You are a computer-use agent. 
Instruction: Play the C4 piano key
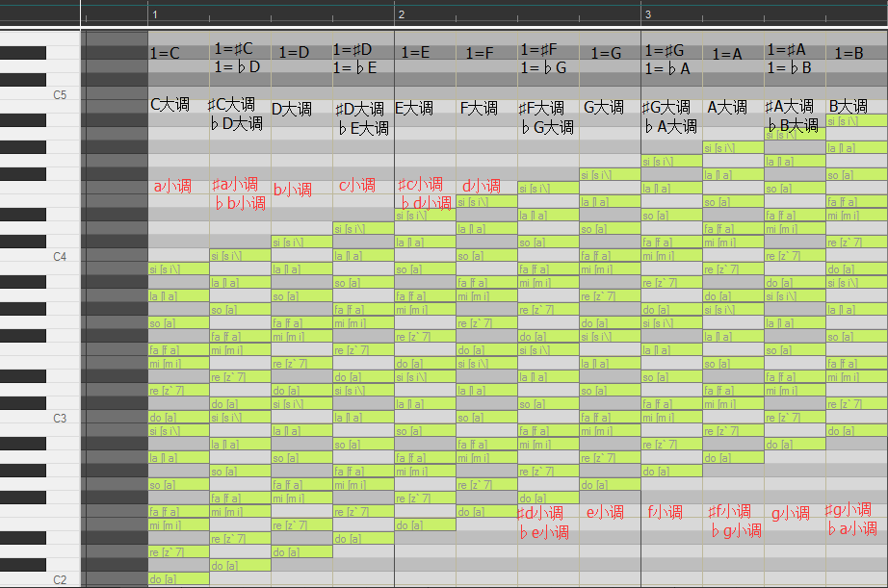40,256
